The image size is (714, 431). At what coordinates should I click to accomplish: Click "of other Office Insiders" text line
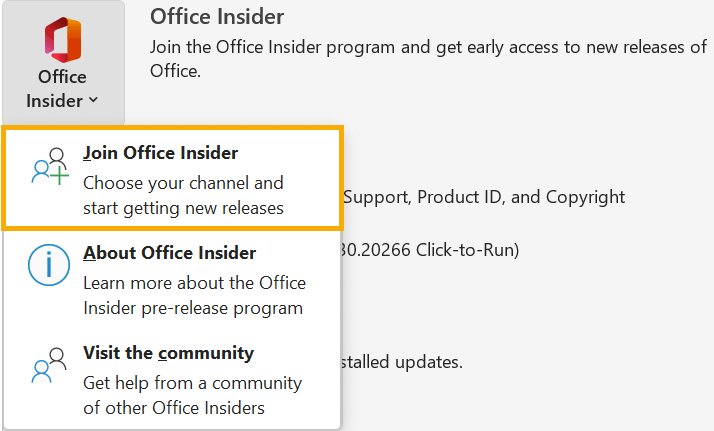pos(176,408)
